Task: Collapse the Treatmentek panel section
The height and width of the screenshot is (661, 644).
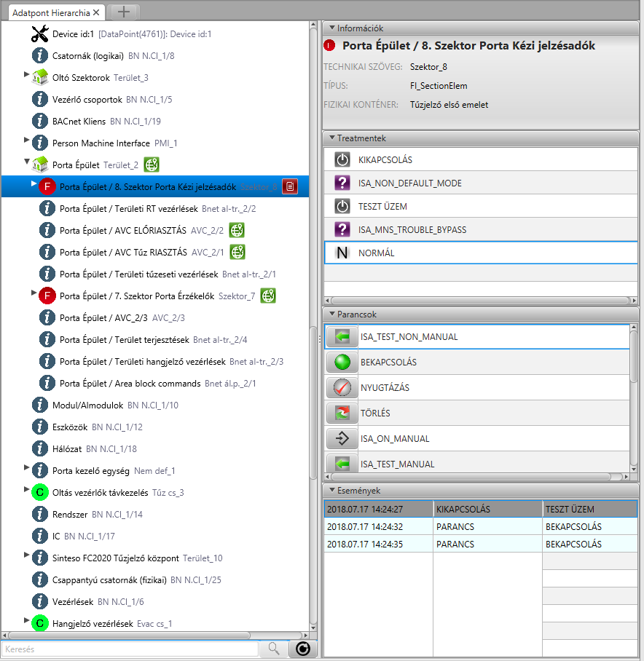Action: 332,138
